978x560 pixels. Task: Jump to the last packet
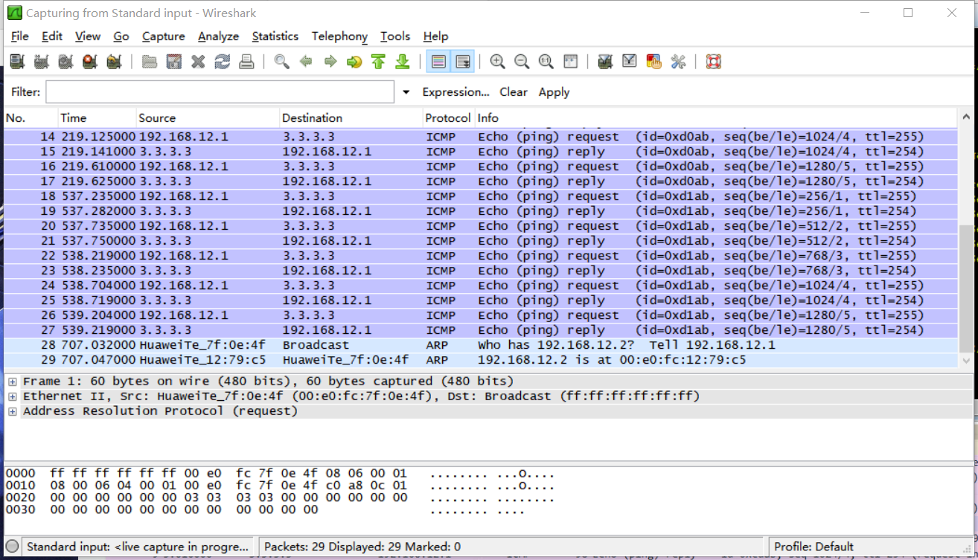(403, 62)
